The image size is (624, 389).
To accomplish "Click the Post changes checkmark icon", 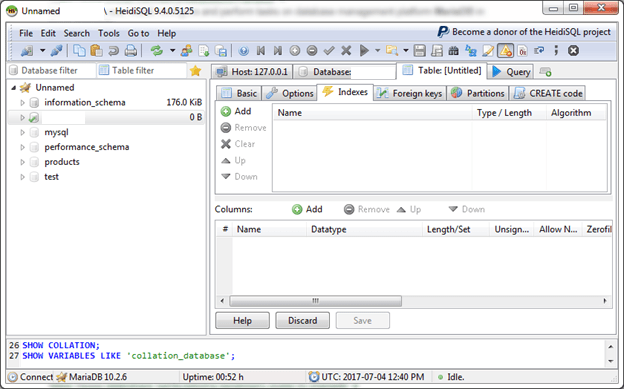I will tap(329, 51).
